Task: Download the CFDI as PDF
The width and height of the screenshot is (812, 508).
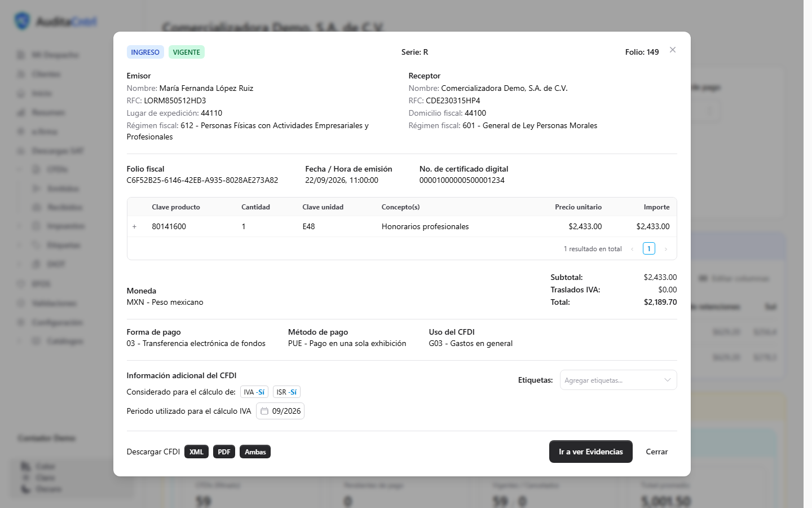Action: [x=224, y=452]
